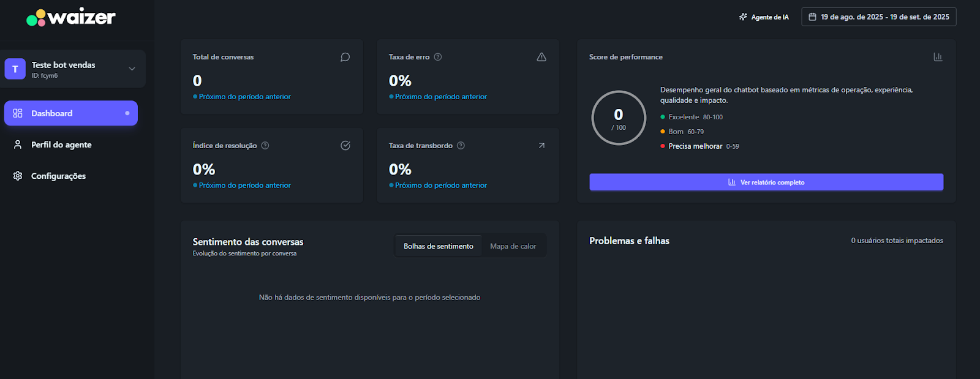Image resolution: width=980 pixels, height=379 pixels.
Task: Click the waizer logo
Action: point(71,17)
